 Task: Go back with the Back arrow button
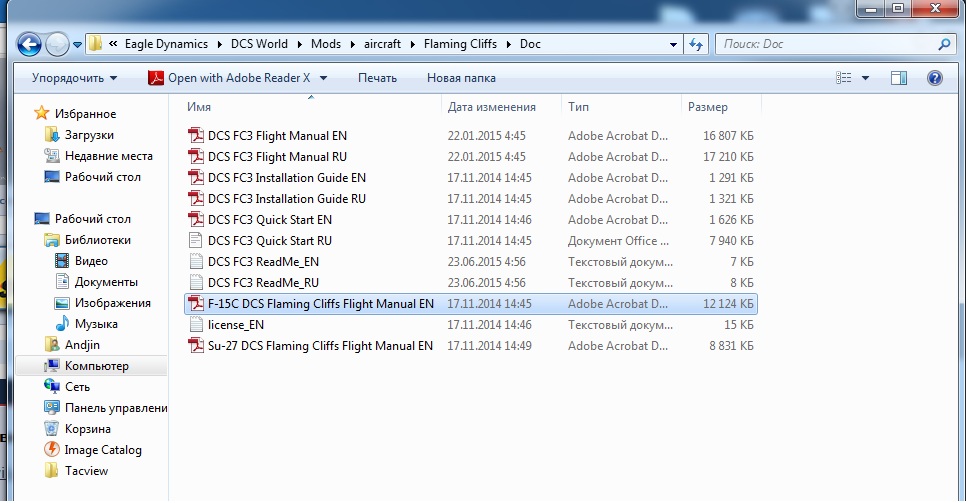tap(28, 44)
